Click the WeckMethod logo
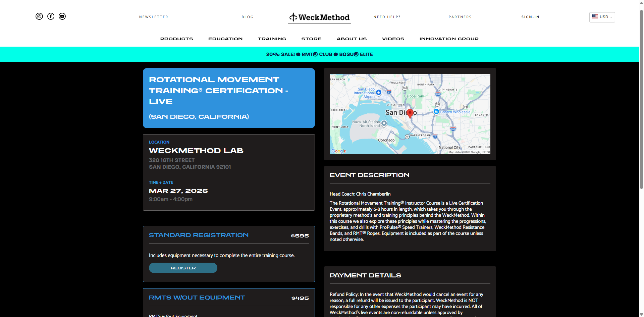Screen dimensions: 644x317 [x=319, y=17]
